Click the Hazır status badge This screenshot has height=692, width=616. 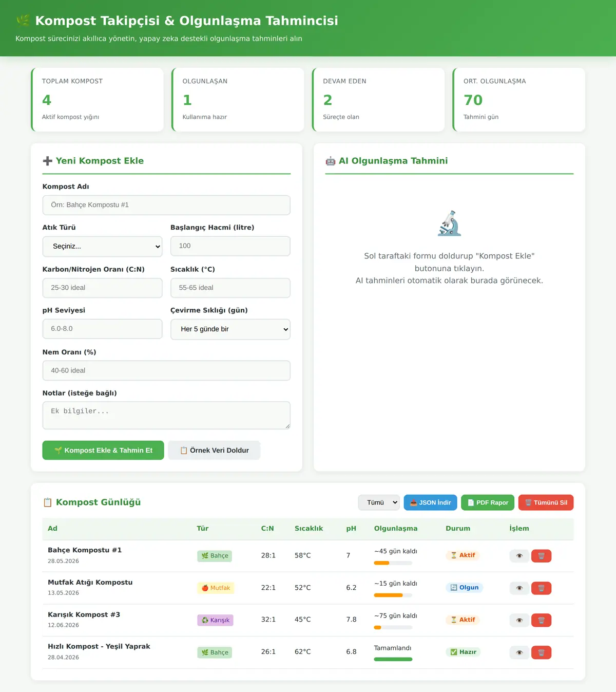click(464, 652)
